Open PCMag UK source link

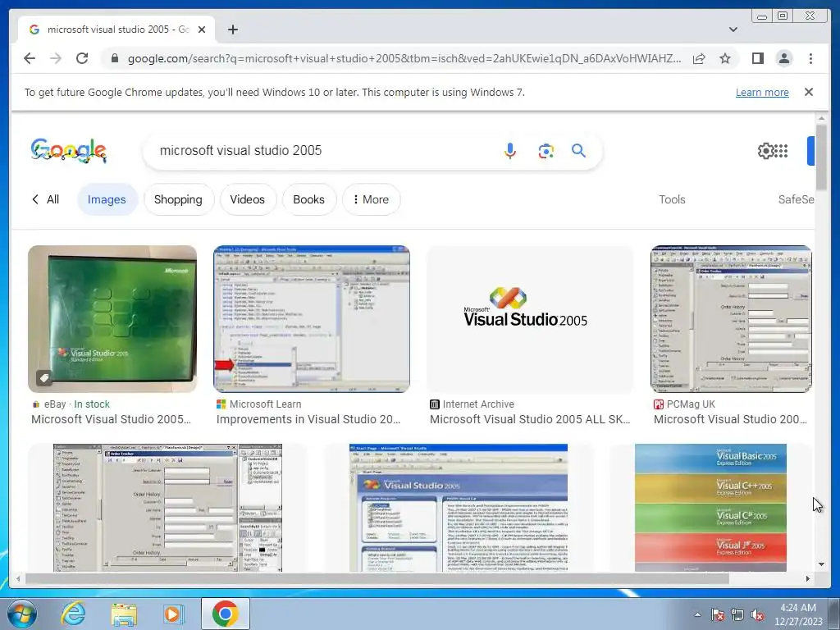pos(685,404)
